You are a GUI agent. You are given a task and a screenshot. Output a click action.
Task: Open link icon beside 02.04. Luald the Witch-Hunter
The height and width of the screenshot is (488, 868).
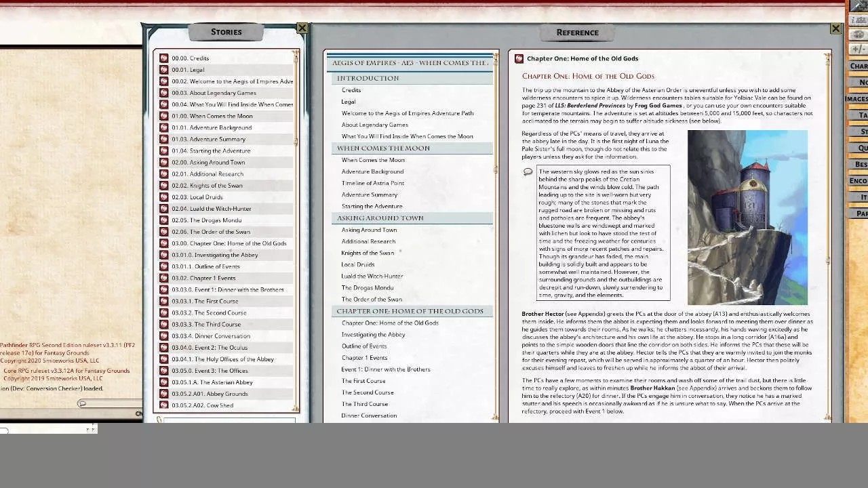(163, 209)
